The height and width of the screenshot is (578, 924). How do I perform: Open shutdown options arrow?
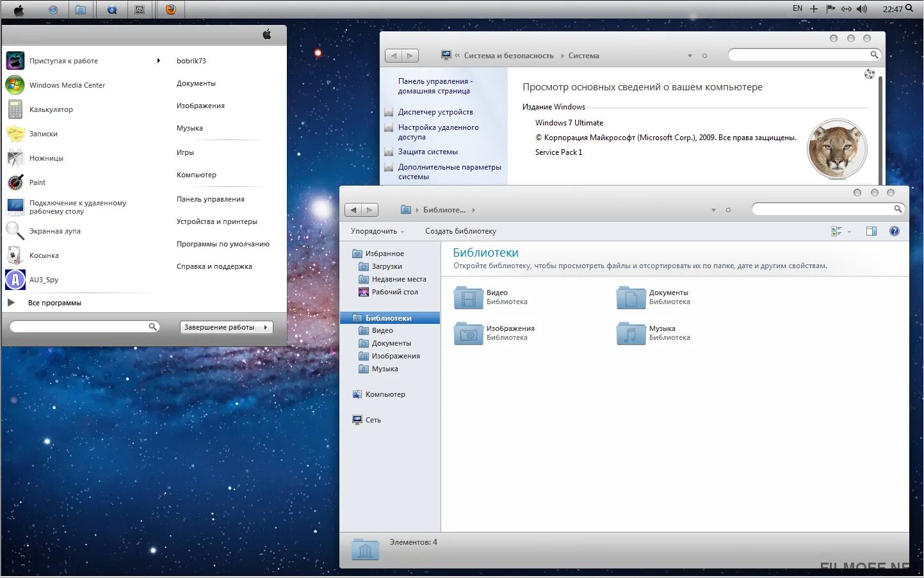pos(266,327)
